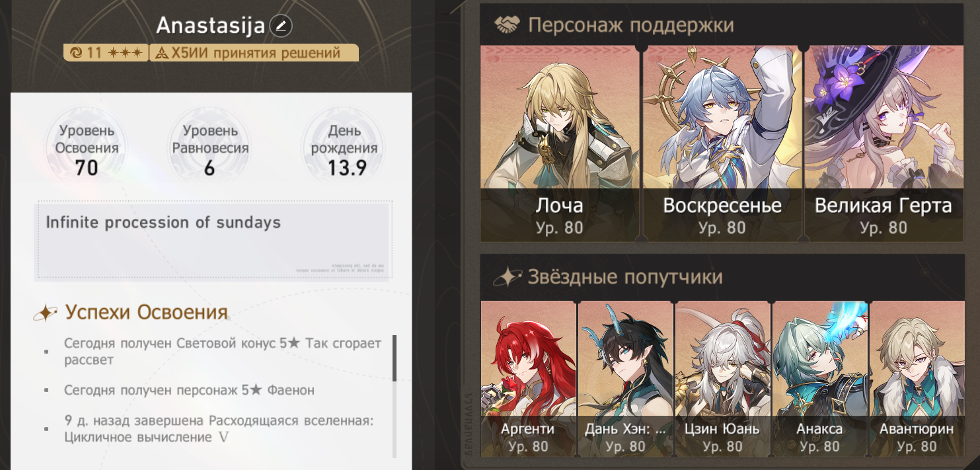Choose the Дань Хэн companion portrait
This screenshot has width=980, height=470.
pyautogui.click(x=625, y=379)
